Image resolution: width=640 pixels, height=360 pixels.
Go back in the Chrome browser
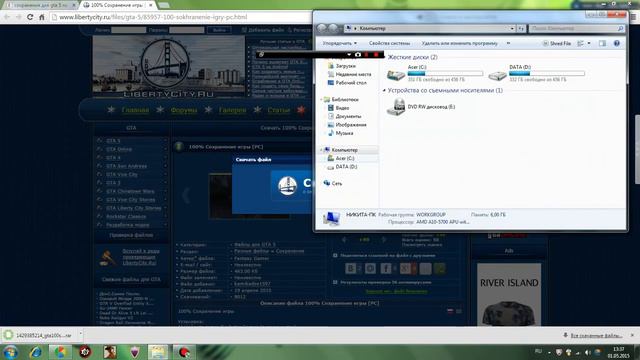[7, 17]
